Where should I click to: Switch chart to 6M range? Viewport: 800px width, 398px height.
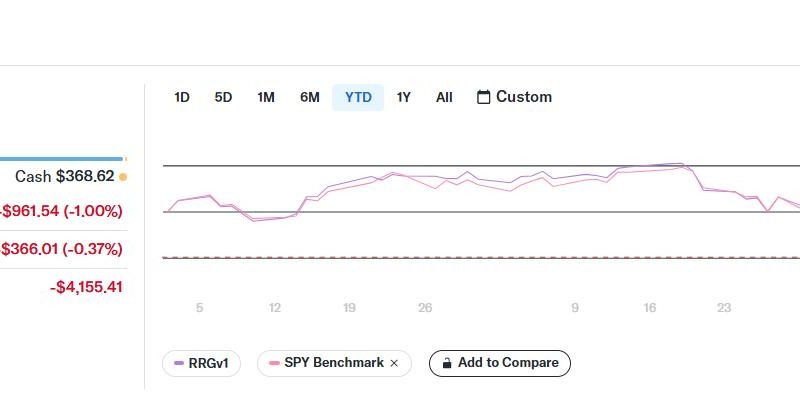(310, 97)
